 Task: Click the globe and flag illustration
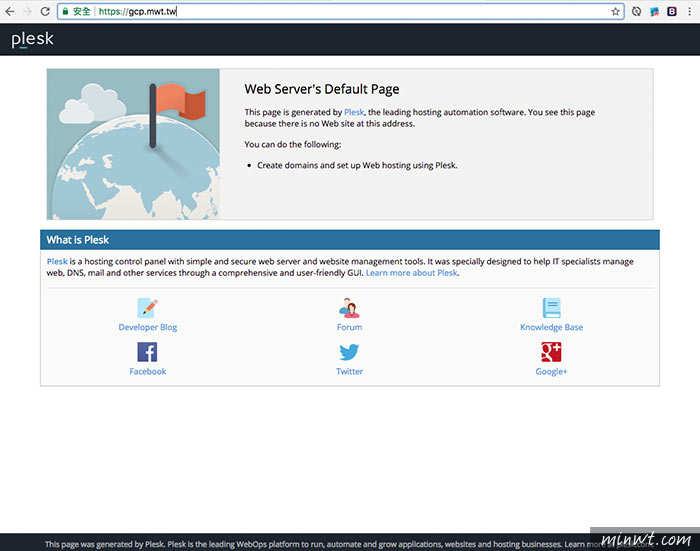133,144
